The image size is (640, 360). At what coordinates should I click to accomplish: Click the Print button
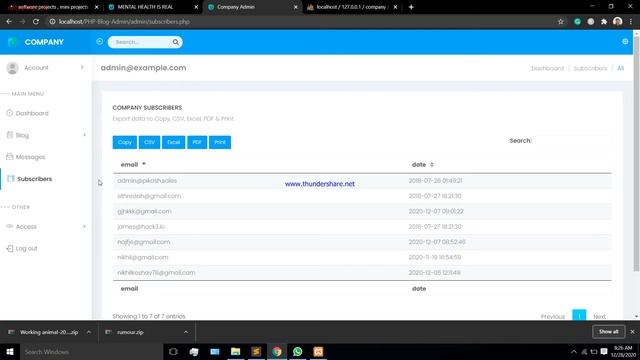220,142
